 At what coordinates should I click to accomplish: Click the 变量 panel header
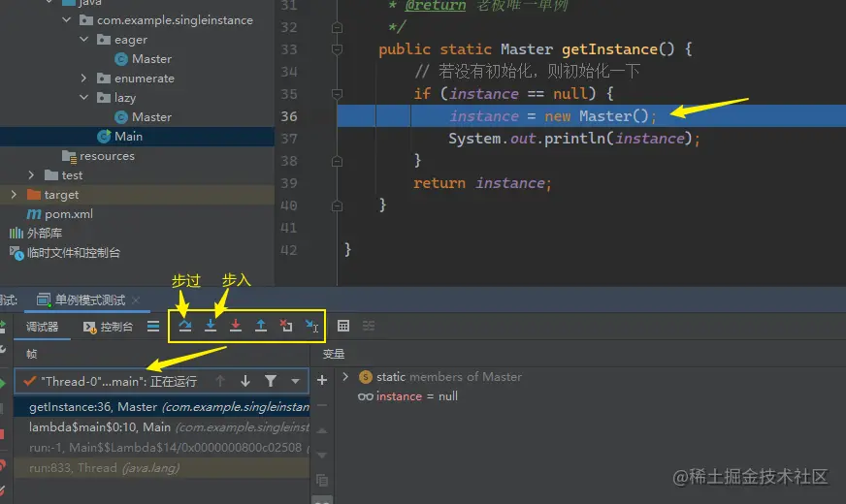(334, 354)
